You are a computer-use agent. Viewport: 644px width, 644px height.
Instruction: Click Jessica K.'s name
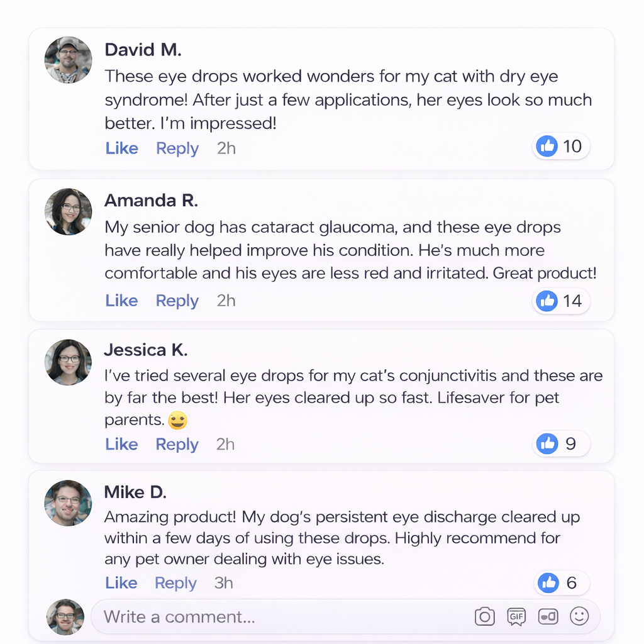pyautogui.click(x=145, y=350)
